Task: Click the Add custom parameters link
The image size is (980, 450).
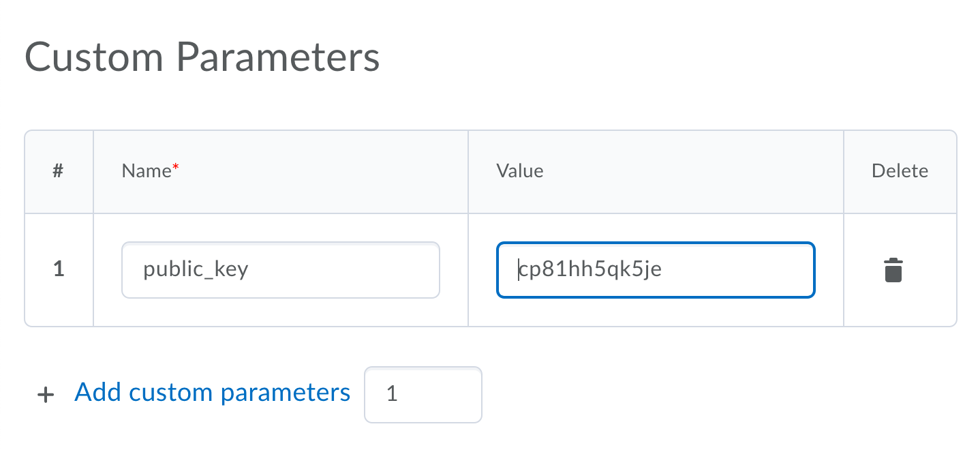Action: click(212, 393)
